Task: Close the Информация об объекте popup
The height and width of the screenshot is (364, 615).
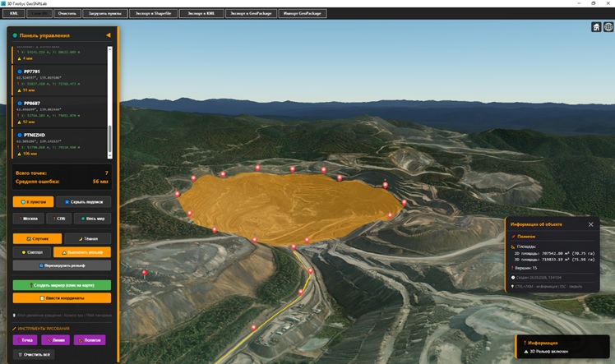Action: [590, 223]
